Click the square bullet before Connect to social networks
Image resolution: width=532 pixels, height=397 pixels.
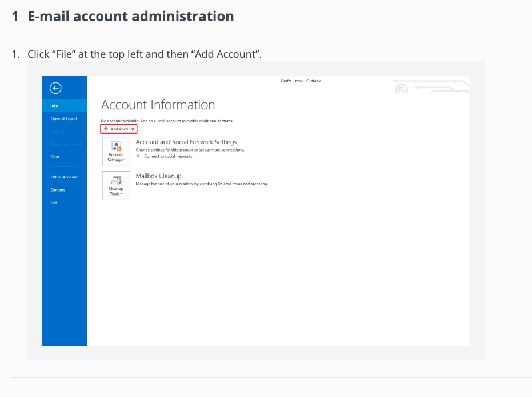coord(139,156)
